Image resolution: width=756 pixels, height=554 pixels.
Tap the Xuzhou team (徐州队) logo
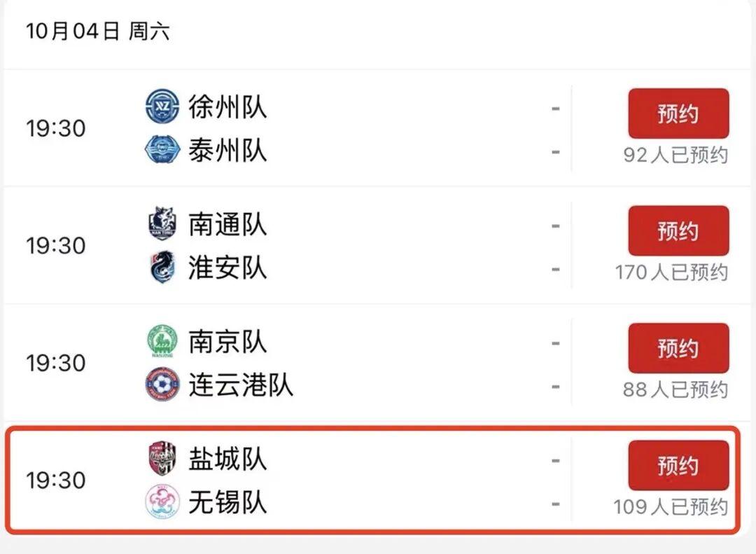pos(162,106)
